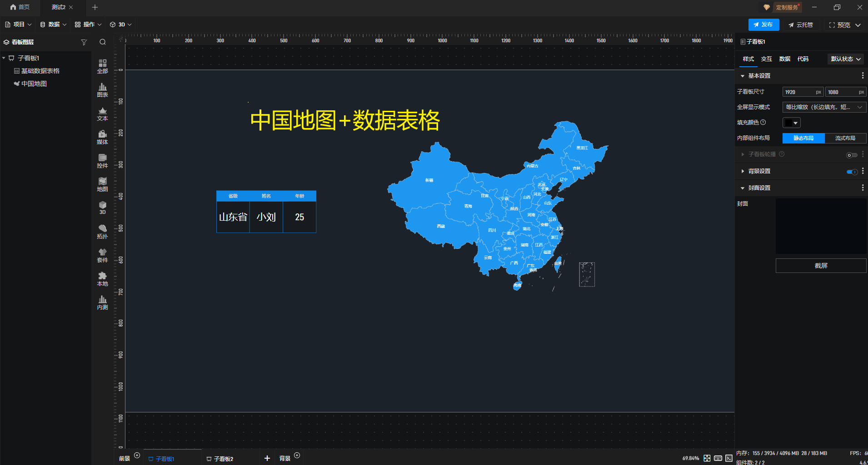Click the 媒体 (media) sidebar icon

[102, 137]
